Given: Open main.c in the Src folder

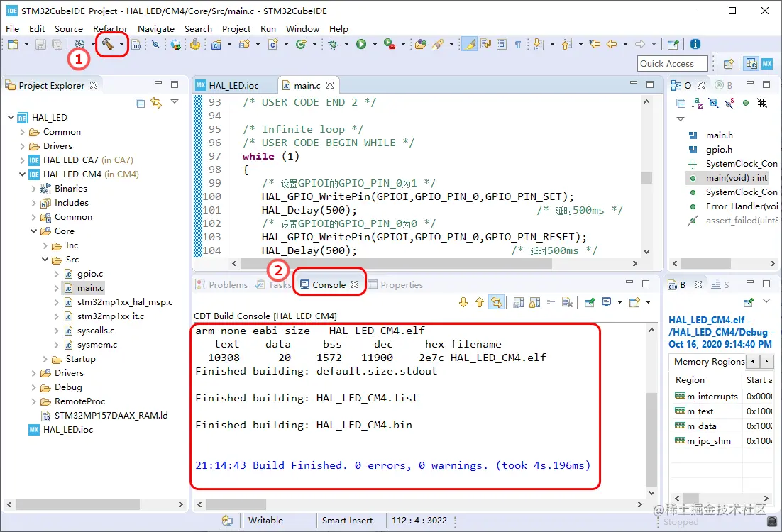Looking at the screenshot, I should click(x=90, y=288).
